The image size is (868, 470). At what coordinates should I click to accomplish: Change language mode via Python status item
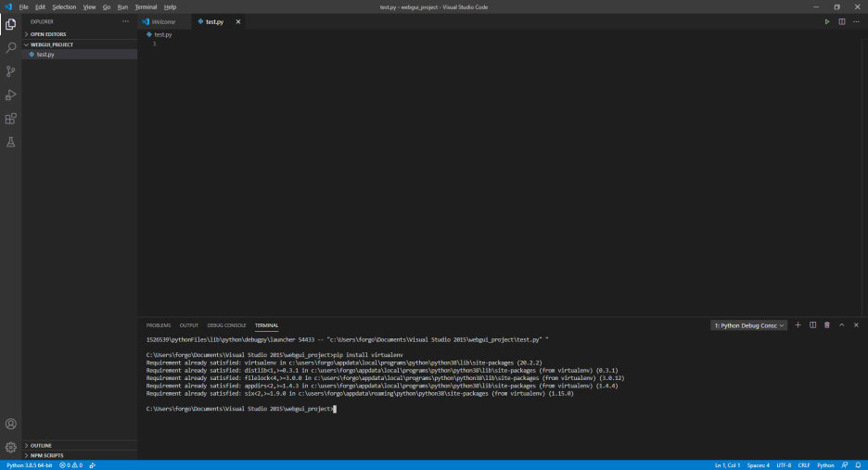click(x=825, y=465)
